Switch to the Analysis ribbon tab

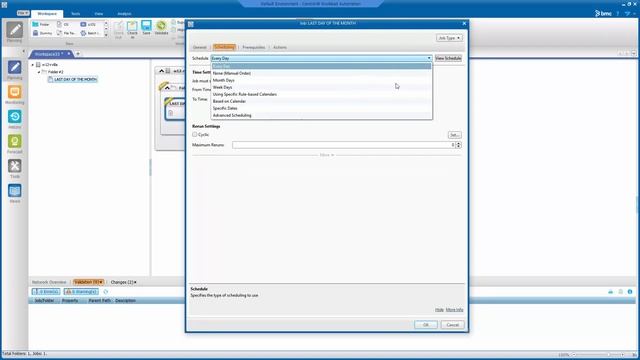click(124, 13)
